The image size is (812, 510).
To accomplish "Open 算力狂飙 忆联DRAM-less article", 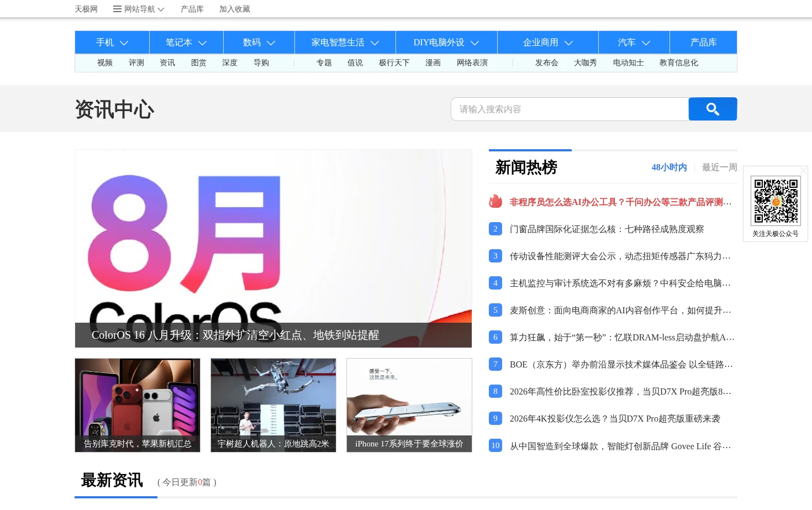I will (622, 338).
